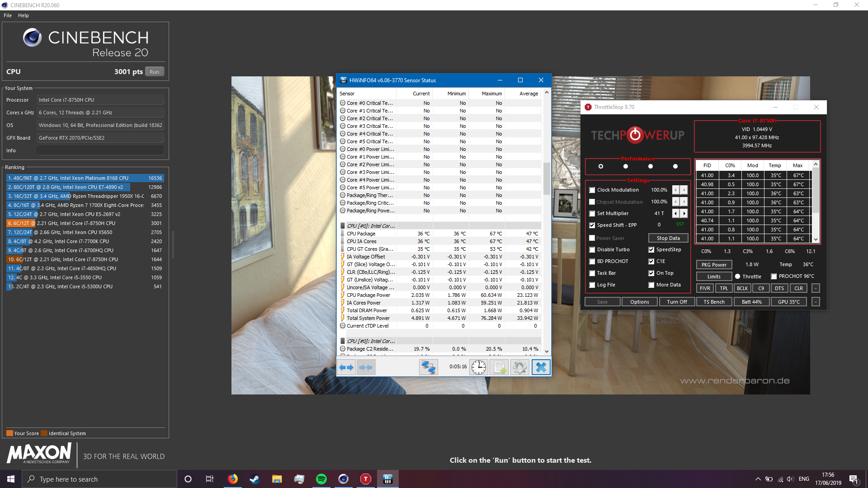Click in the taskbar search box
Screen dimensions: 868x488
coord(99,479)
